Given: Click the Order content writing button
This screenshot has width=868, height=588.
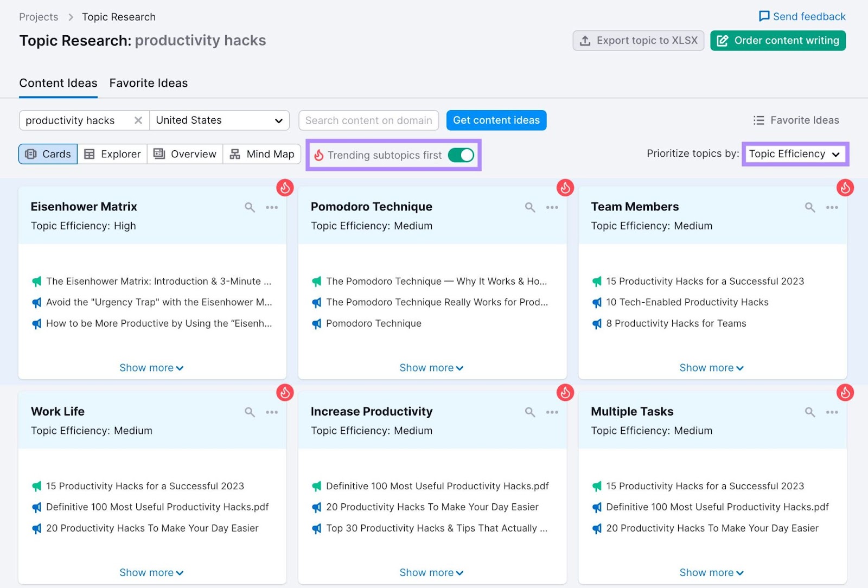Looking at the screenshot, I should pos(777,40).
